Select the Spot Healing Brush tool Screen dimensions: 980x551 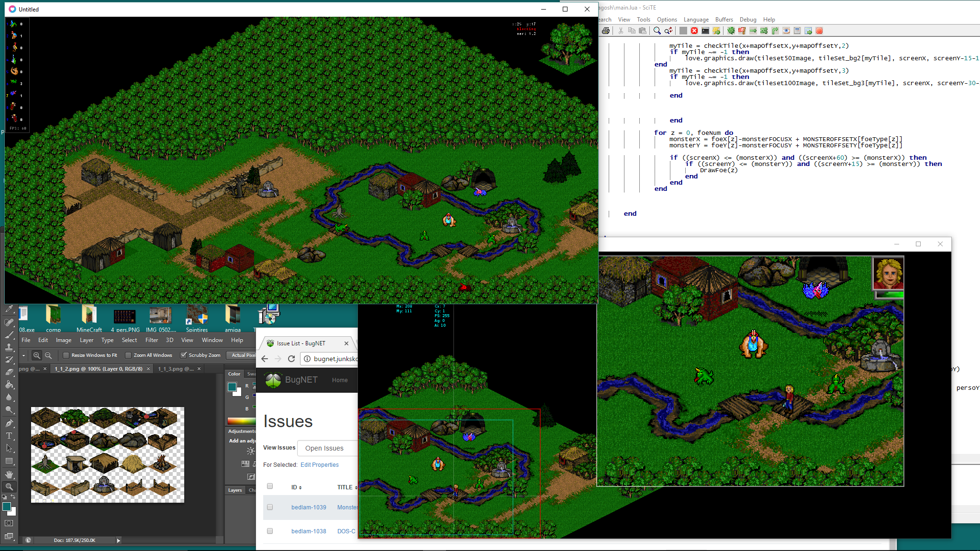[x=9, y=322]
